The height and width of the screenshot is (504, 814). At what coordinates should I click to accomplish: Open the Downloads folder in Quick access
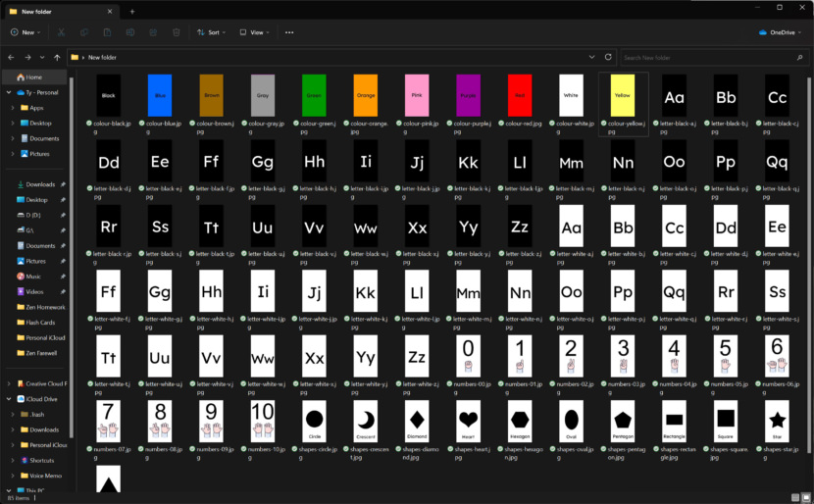point(40,184)
